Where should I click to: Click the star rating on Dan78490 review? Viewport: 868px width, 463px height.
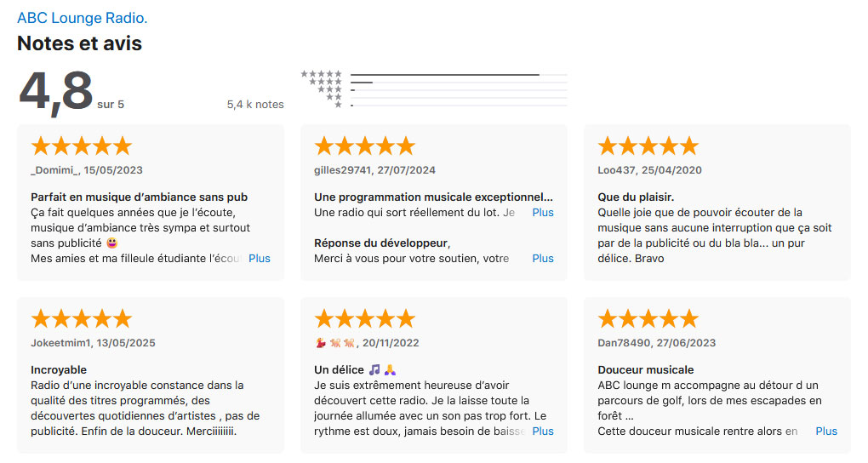pos(648,319)
